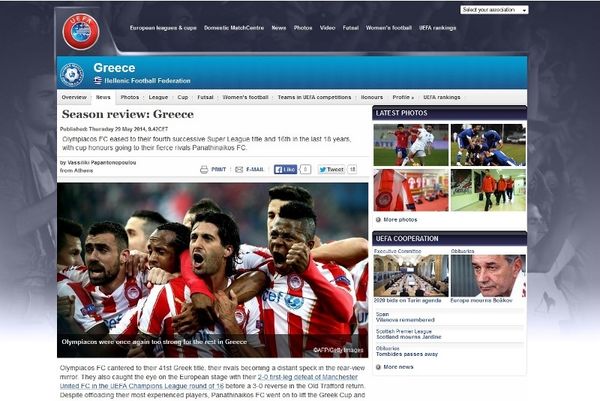
Task: Switch to the Women's football tab
Action: point(245,97)
